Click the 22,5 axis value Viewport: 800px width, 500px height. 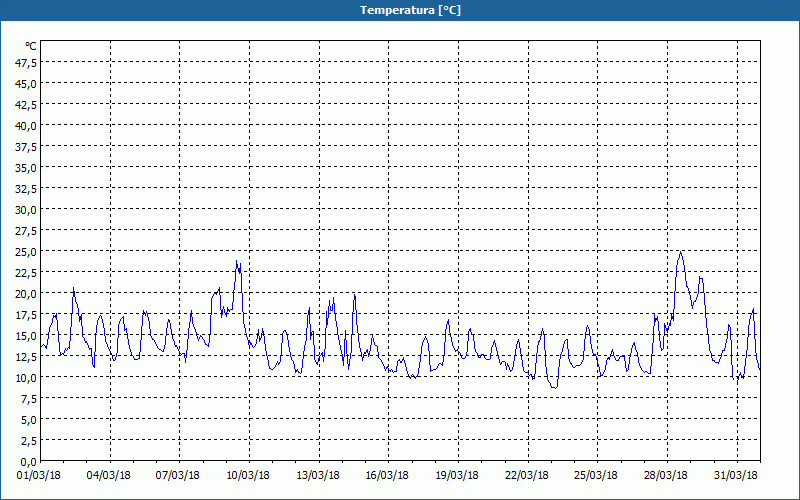(x=27, y=273)
